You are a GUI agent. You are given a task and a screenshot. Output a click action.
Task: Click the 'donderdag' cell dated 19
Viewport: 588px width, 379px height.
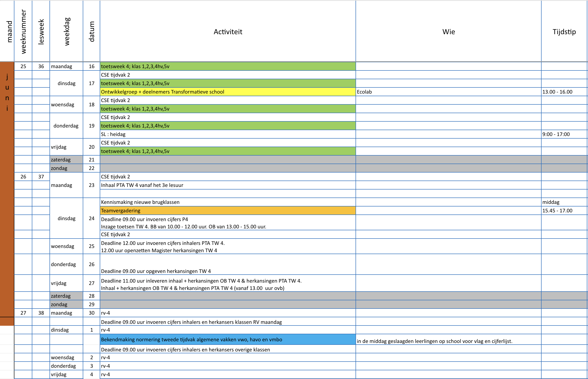coord(66,126)
